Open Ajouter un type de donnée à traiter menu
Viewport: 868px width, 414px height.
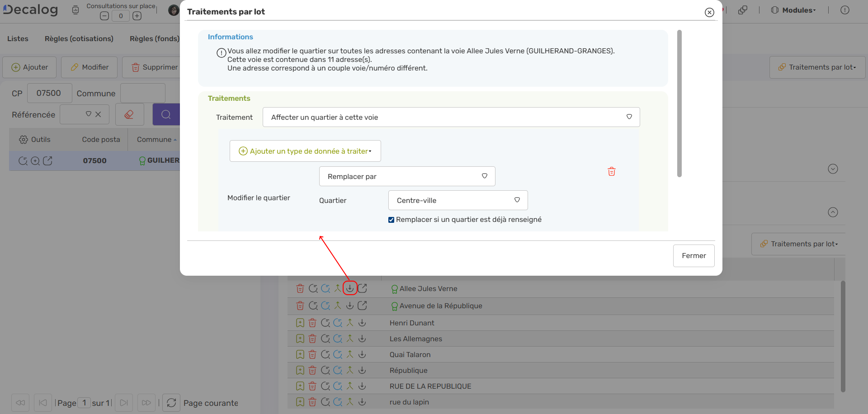305,151
